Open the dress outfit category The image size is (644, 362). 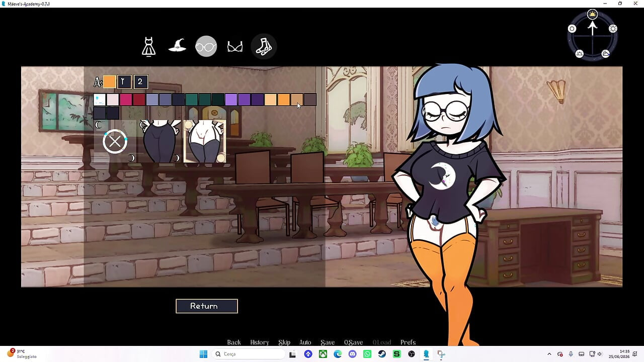click(148, 46)
